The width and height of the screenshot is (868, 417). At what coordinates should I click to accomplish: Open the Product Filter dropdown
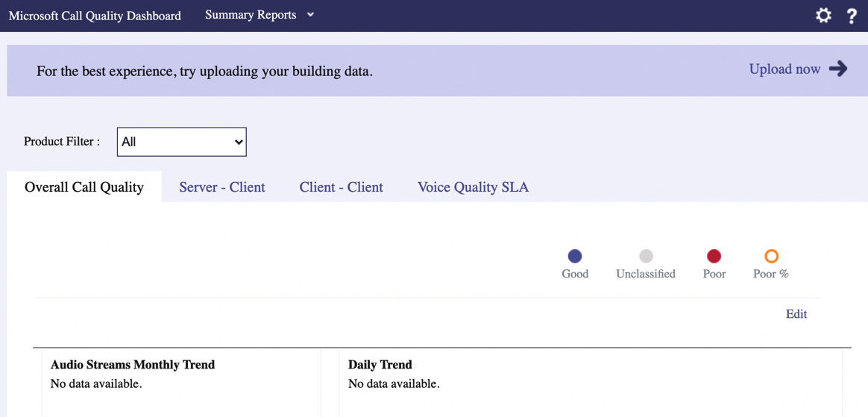tap(181, 142)
